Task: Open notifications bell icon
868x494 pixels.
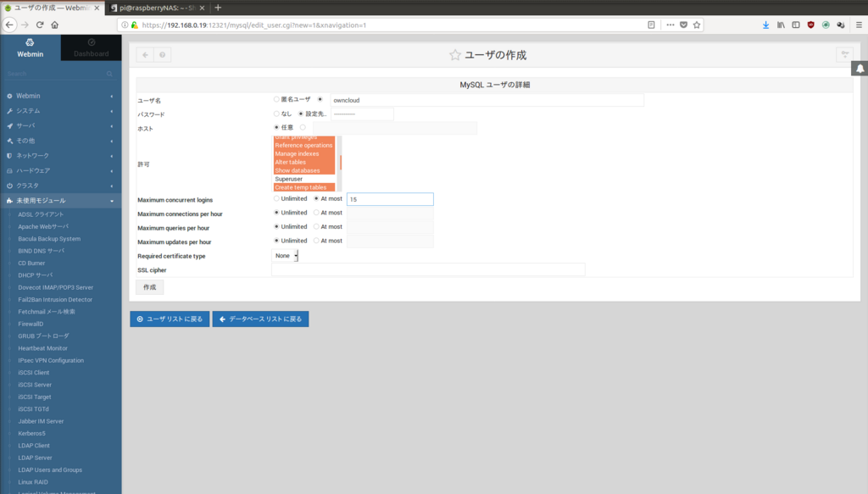Action: pyautogui.click(x=860, y=69)
